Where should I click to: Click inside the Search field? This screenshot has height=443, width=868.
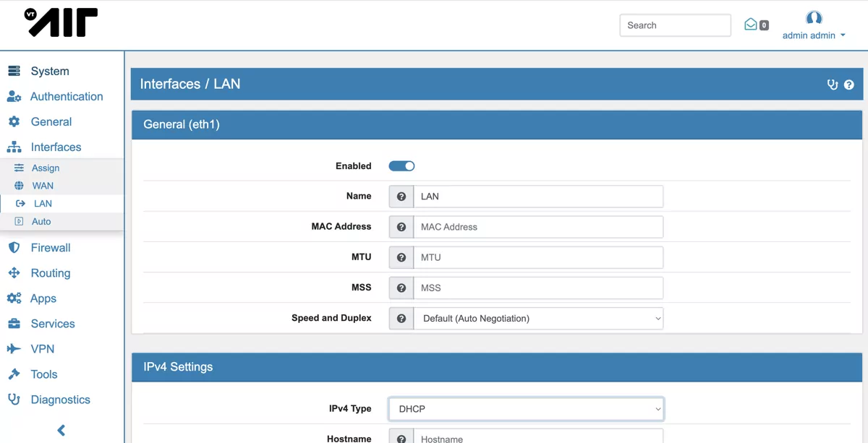[x=675, y=25]
